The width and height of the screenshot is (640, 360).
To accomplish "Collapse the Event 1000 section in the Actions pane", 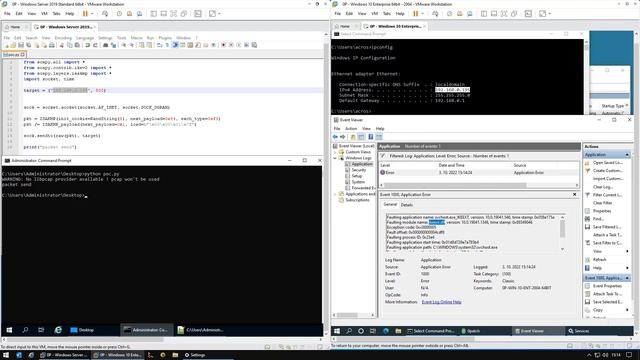I will click(x=627, y=278).
